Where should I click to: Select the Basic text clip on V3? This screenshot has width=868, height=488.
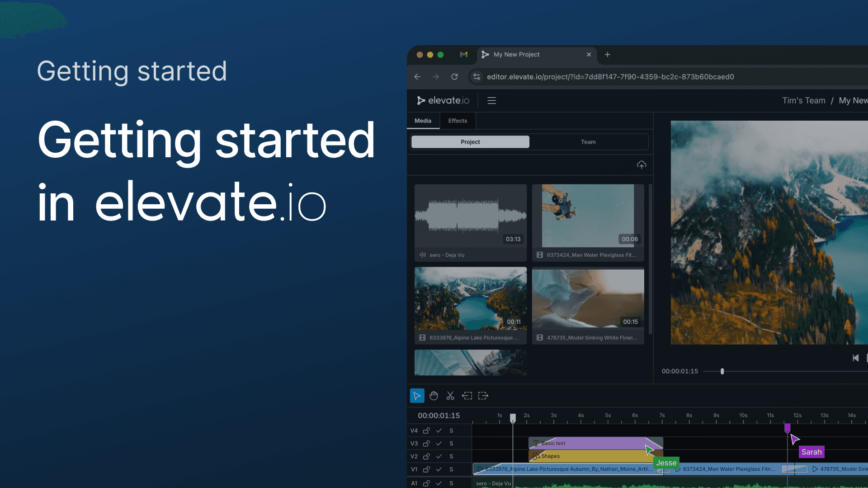596,443
